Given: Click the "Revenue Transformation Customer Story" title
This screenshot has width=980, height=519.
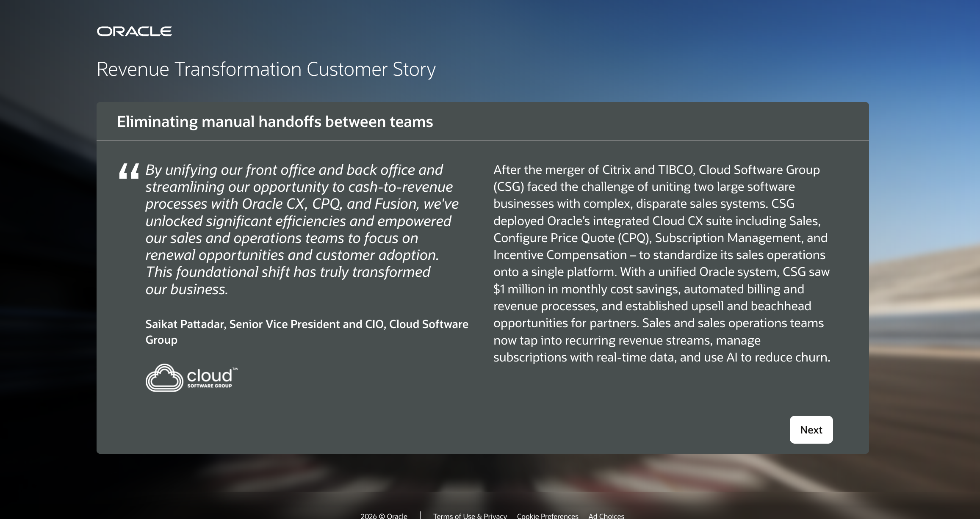Looking at the screenshot, I should click(266, 69).
